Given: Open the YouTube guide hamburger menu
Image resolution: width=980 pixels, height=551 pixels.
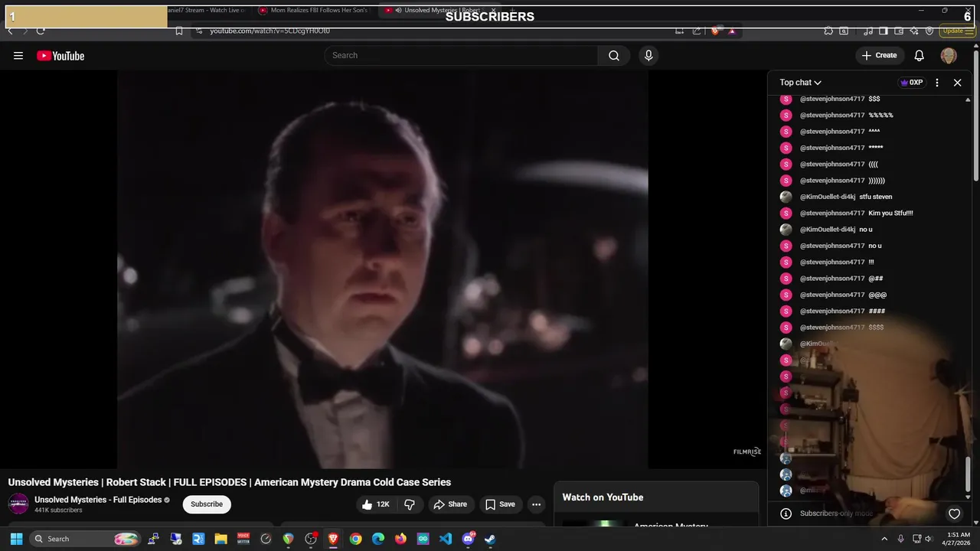Looking at the screenshot, I should coord(18,56).
